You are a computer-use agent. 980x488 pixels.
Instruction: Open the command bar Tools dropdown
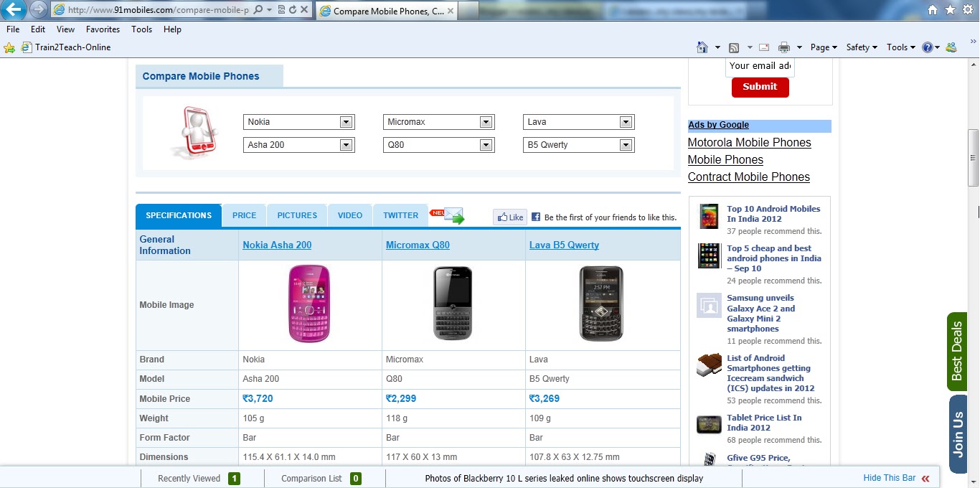(900, 47)
